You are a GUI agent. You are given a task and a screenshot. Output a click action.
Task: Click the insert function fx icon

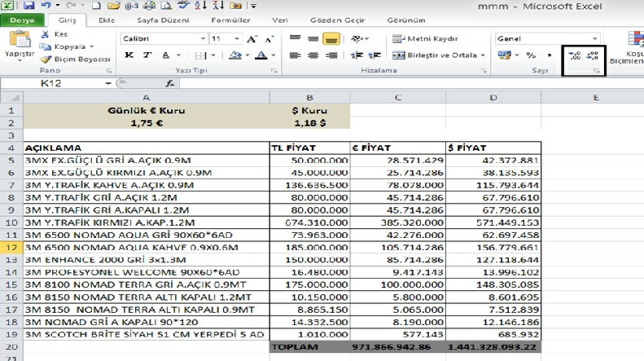169,83
